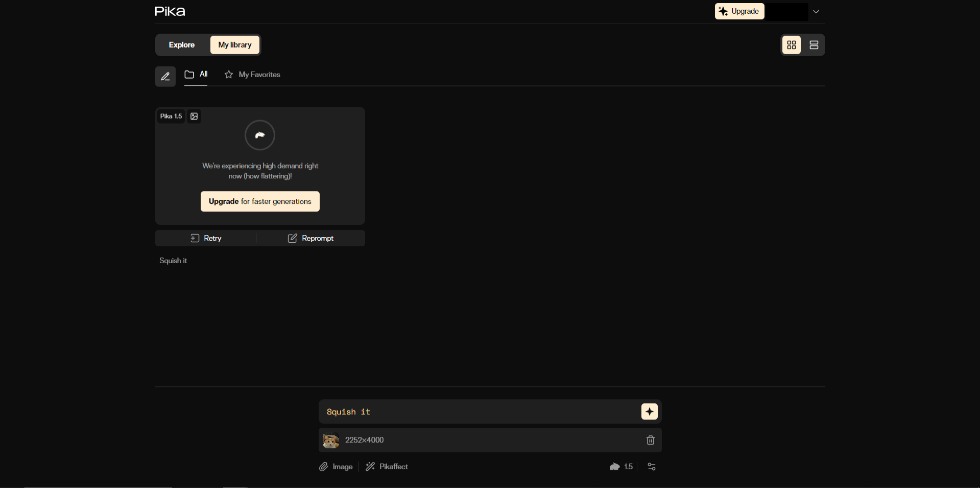This screenshot has height=488, width=980.
Task: Click the edit pencil icon
Action: point(165,77)
